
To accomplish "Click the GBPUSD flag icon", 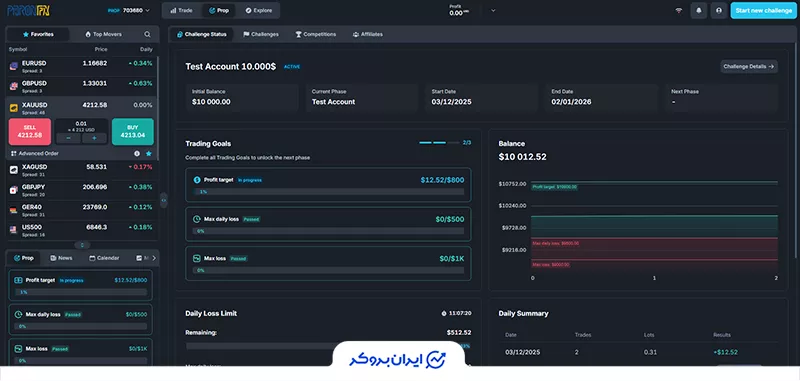I will (x=14, y=86).
